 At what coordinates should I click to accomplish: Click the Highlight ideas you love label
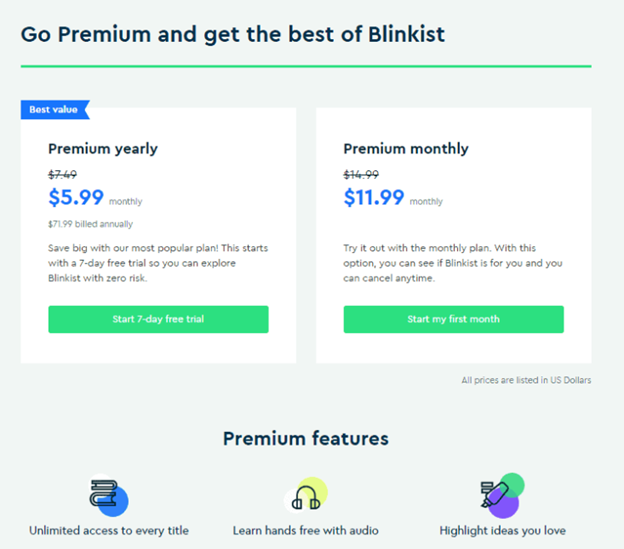point(503,530)
